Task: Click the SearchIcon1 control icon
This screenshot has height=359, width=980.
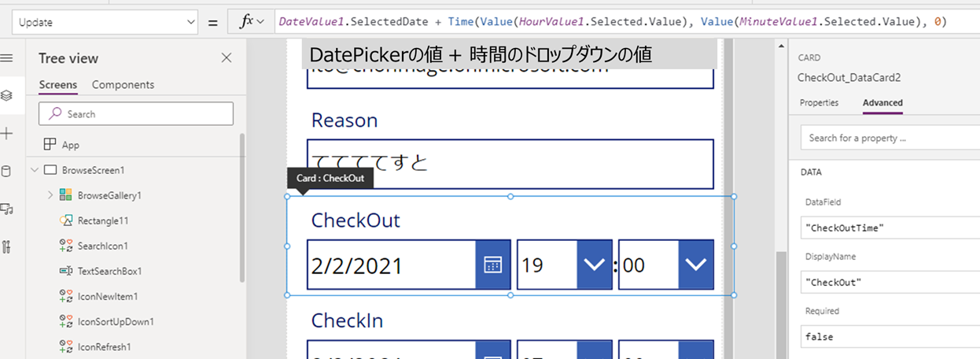Action: 66,246
